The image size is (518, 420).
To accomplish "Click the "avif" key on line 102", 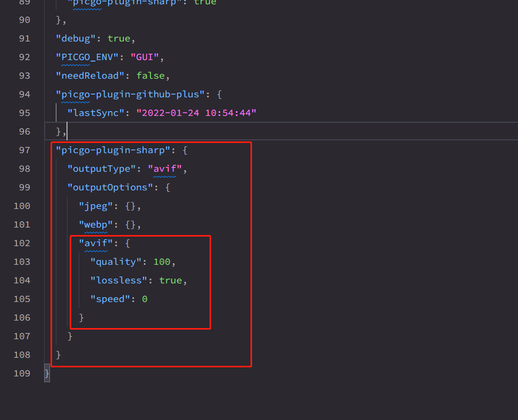I will point(96,243).
